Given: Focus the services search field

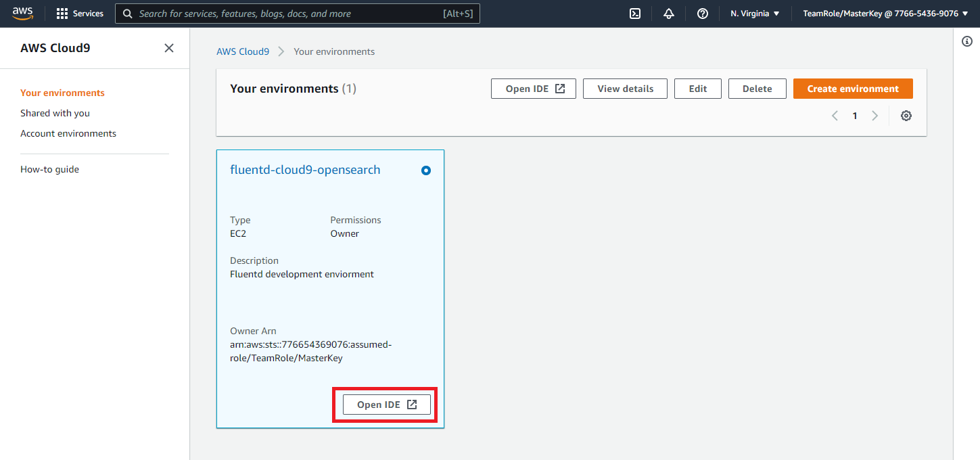Looking at the screenshot, I should pyautogui.click(x=298, y=14).
